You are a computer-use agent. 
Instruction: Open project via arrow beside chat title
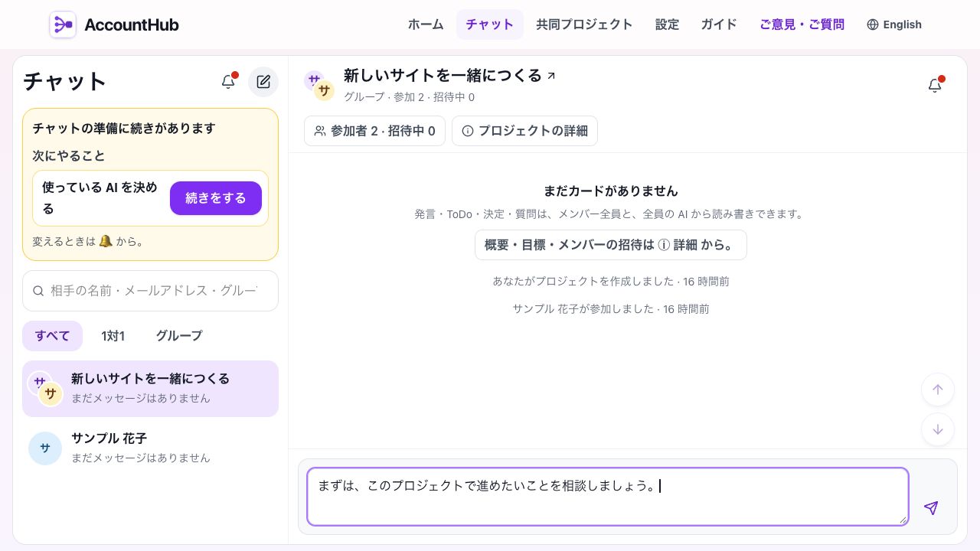point(551,76)
